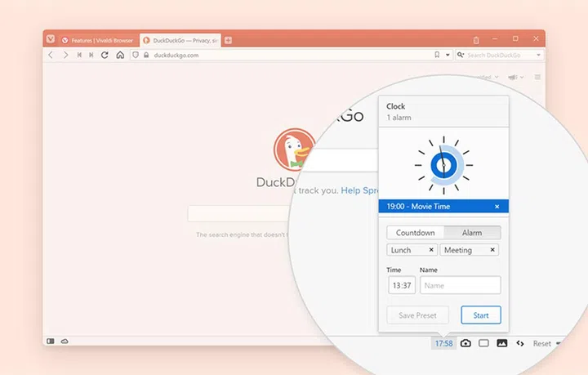
Task: Switch to Alarm mode
Action: click(472, 233)
